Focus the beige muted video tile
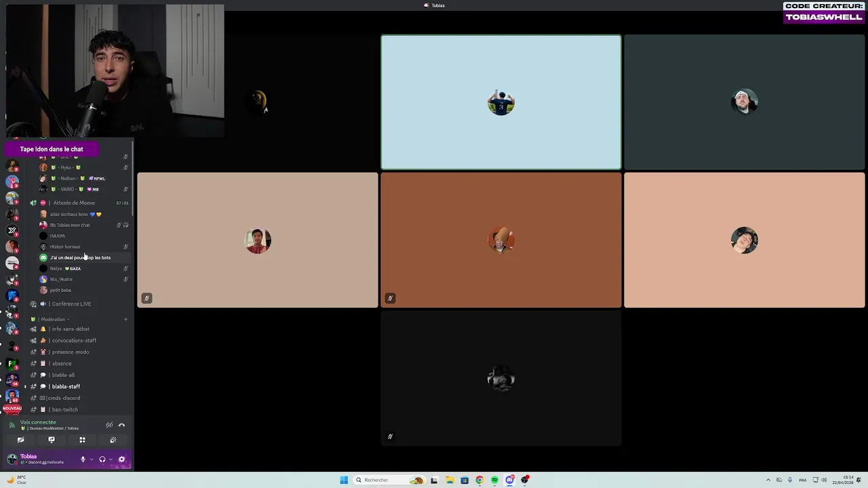The image size is (868, 488). [x=258, y=240]
